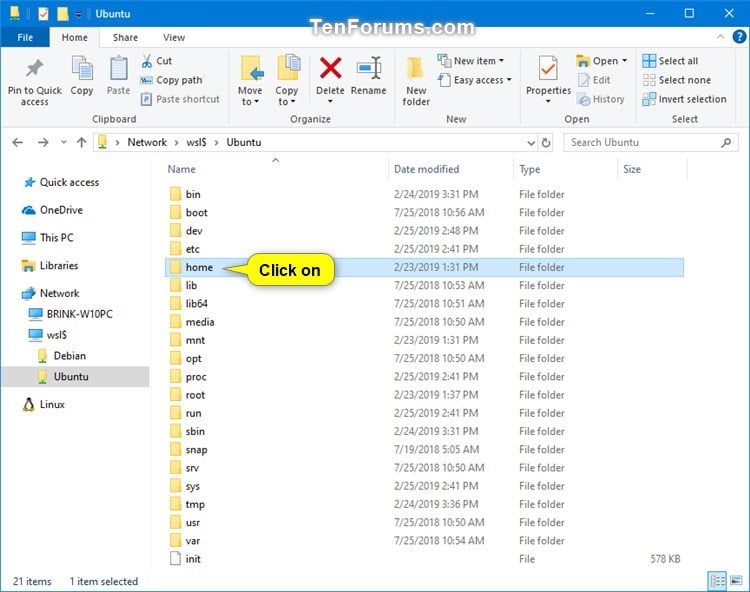The width and height of the screenshot is (750, 592).
Task: Click the History ribbon button
Action: [x=601, y=99]
